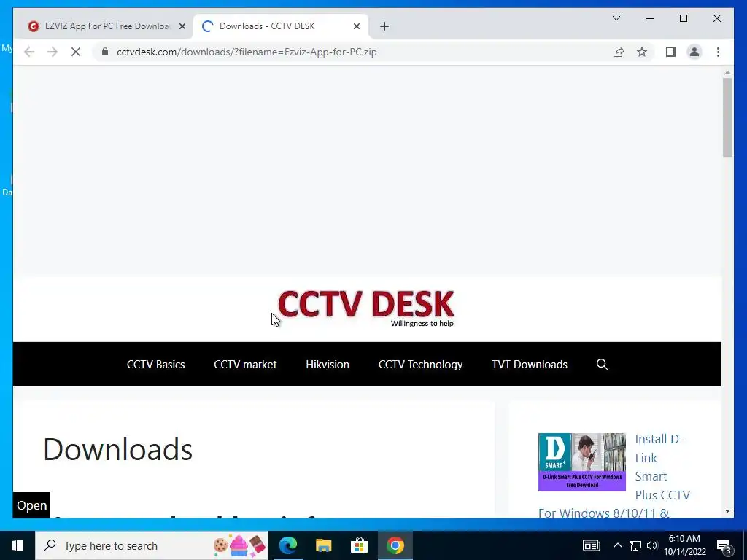The image size is (747, 560).
Task: Click the taskbar clock showing 6:10 AM
Action: click(x=684, y=545)
